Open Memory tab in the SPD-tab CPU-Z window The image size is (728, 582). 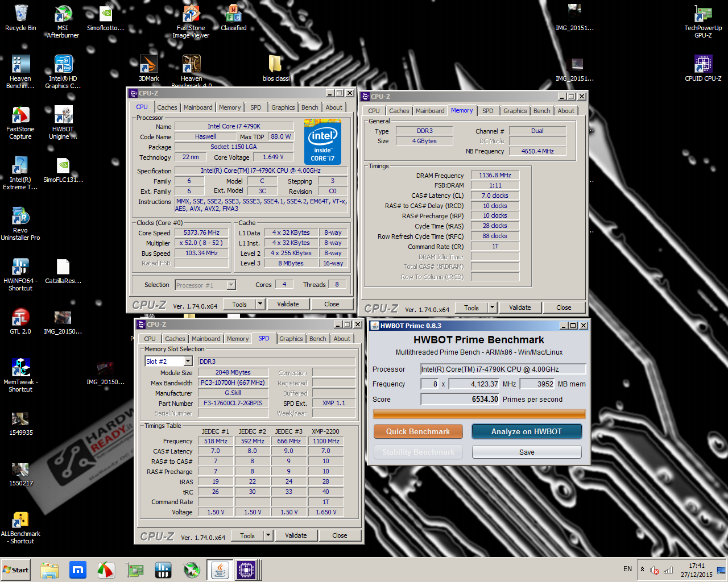pos(238,339)
